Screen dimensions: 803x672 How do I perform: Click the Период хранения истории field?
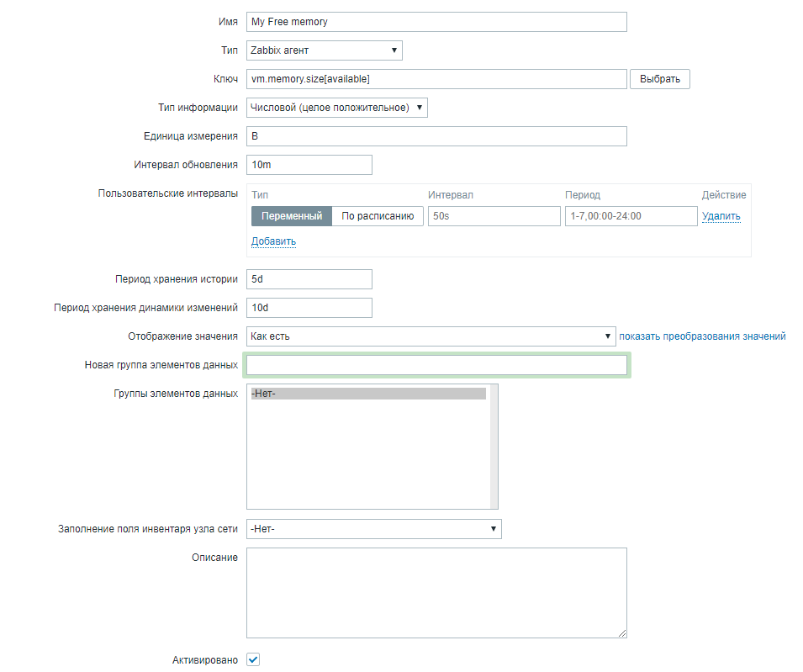[309, 279]
